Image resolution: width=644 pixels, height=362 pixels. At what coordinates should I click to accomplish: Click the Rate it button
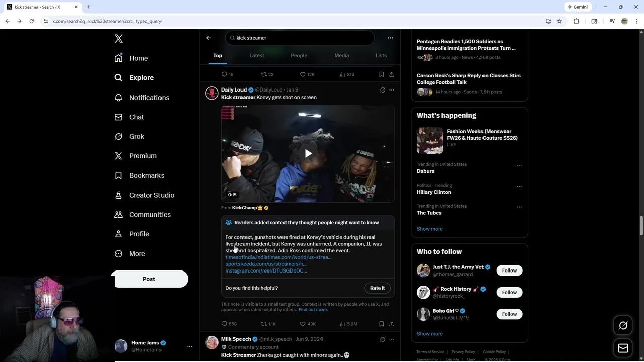pyautogui.click(x=377, y=288)
